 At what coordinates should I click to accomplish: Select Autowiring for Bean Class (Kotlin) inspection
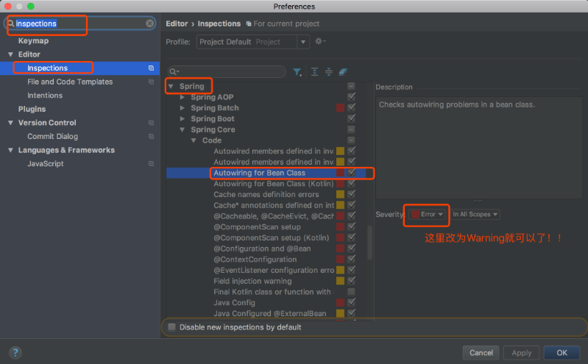273,184
